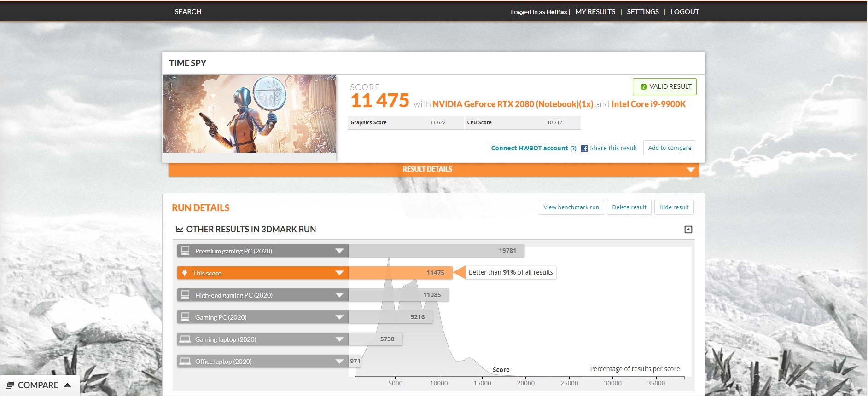Click Hide result button

pos(674,207)
